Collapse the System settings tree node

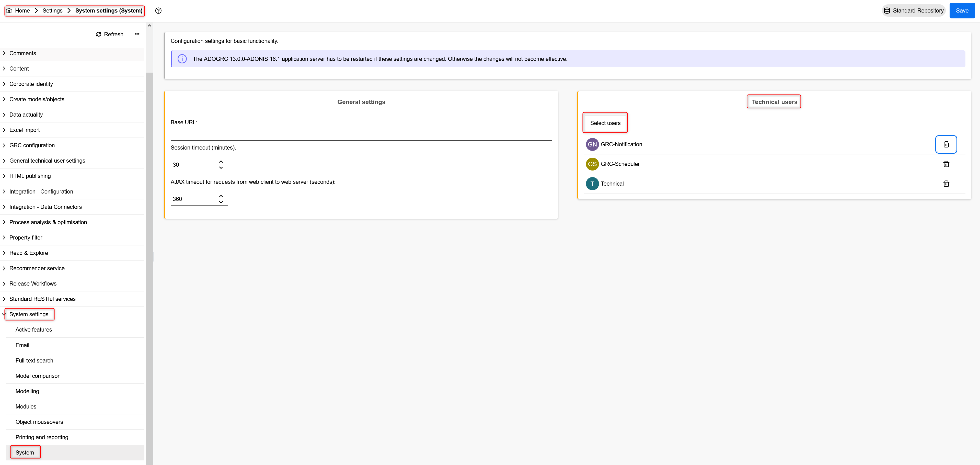[x=4, y=314]
